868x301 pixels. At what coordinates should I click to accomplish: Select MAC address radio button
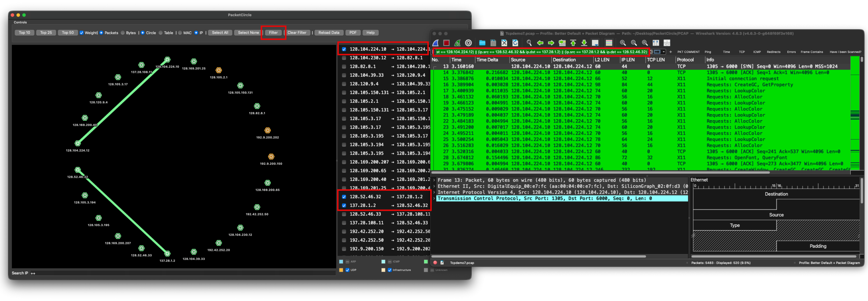click(x=180, y=33)
